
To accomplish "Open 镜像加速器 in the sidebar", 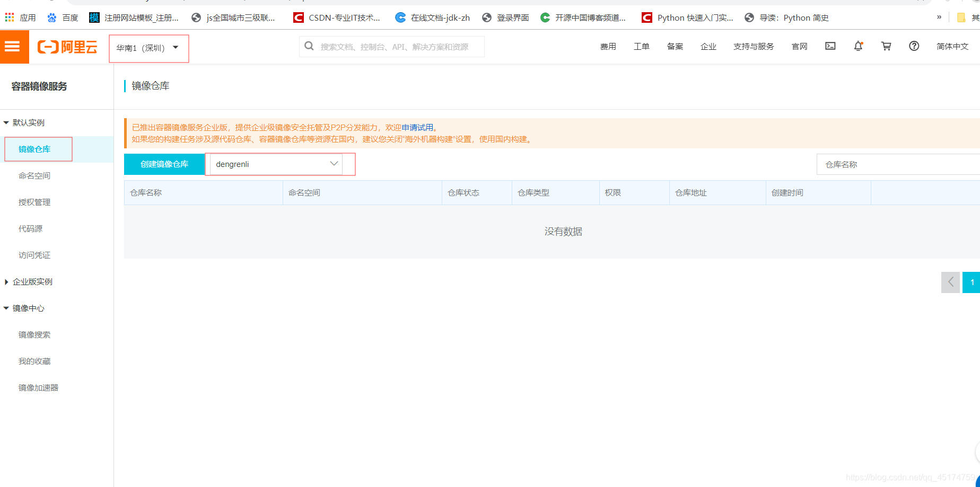I will pos(38,387).
